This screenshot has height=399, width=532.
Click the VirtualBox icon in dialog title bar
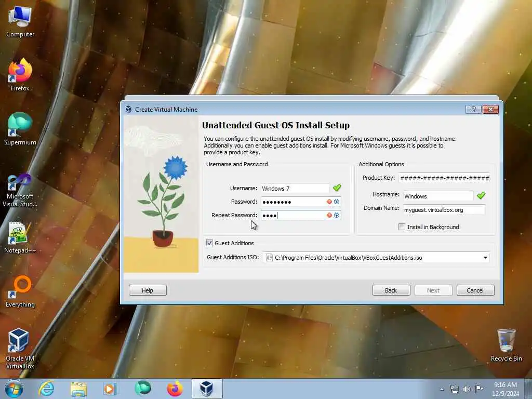point(128,109)
